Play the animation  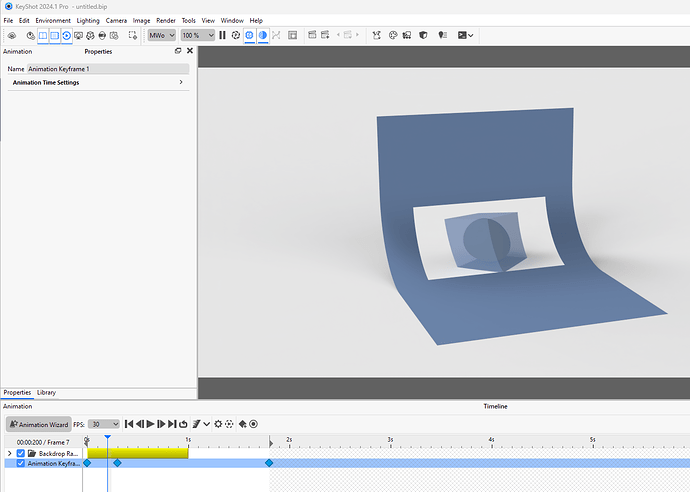[x=150, y=424]
